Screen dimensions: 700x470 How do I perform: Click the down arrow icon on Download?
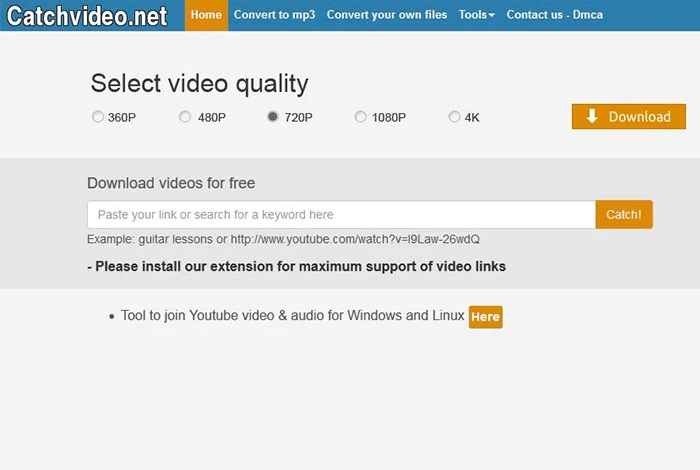point(592,117)
